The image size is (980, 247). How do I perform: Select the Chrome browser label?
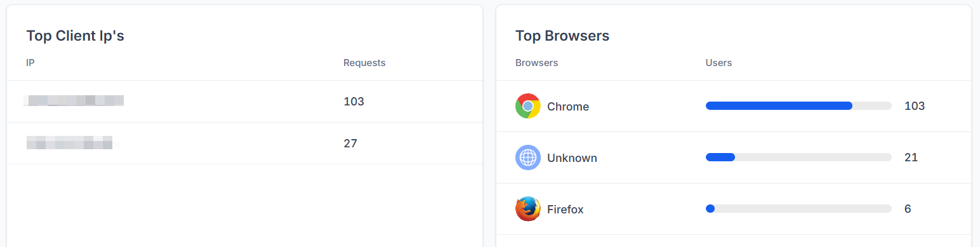coord(568,107)
